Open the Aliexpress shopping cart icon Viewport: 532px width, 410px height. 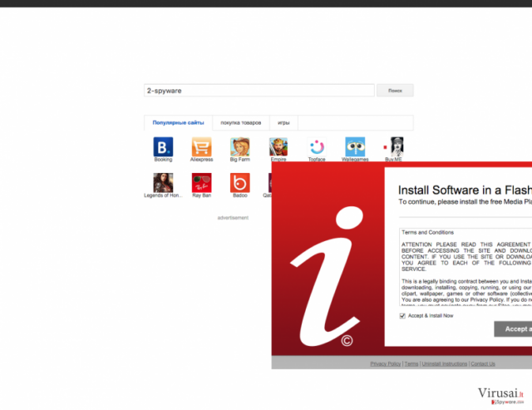tap(201, 146)
